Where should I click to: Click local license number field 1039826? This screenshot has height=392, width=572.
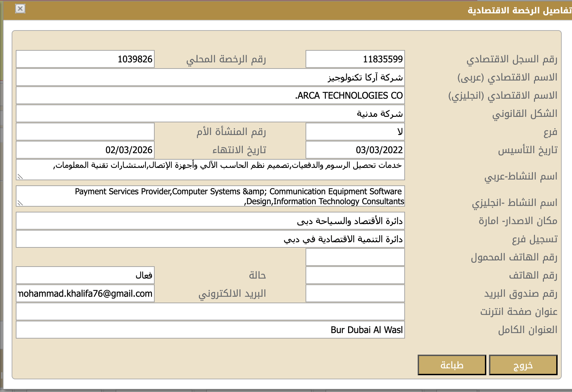pyautogui.click(x=85, y=59)
